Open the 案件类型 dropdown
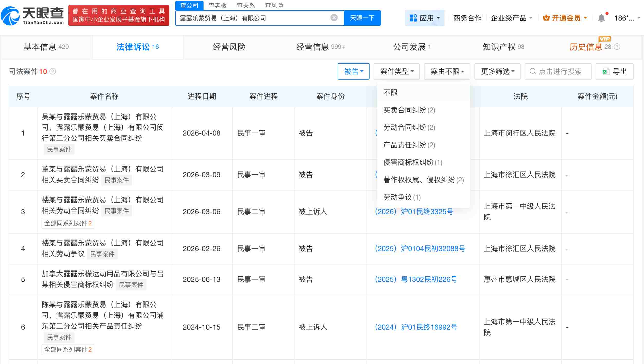Screen dimensions: 644x364 [x=397, y=71]
